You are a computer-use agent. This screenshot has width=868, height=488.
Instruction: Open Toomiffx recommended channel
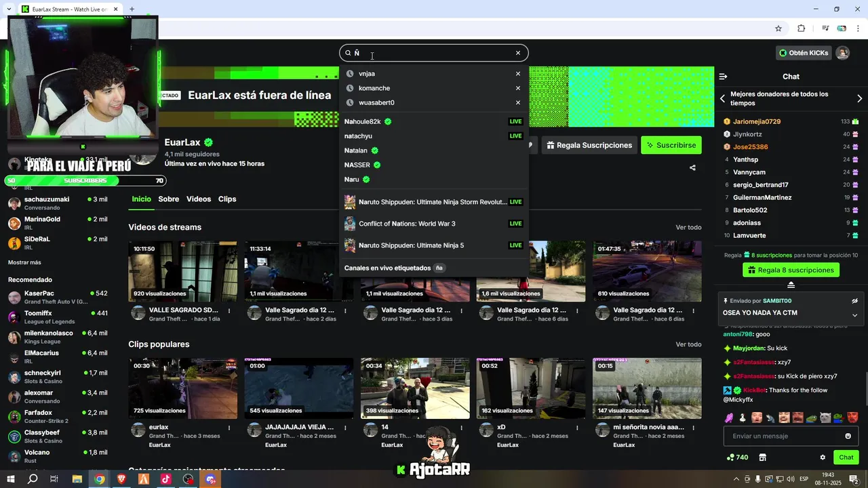pyautogui.click(x=58, y=317)
